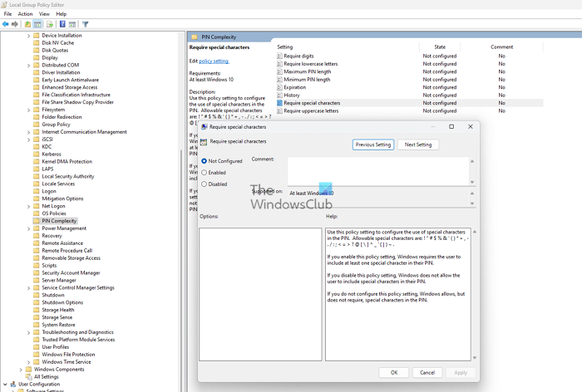Click the Setting column header

pyautogui.click(x=348, y=47)
